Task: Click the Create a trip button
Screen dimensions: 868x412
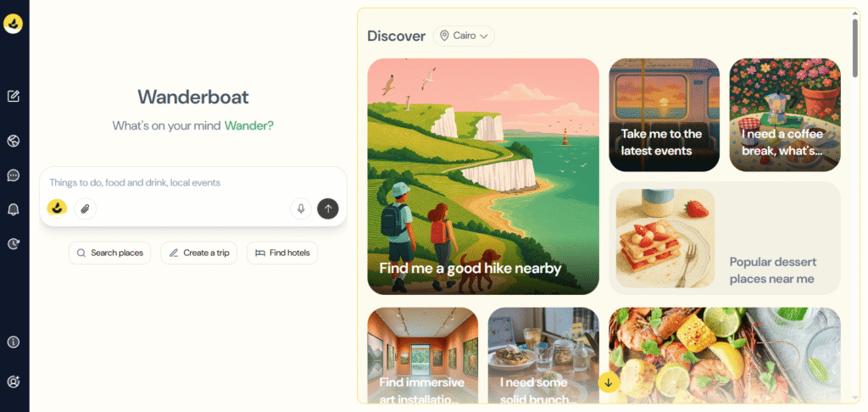Action: 198,253
